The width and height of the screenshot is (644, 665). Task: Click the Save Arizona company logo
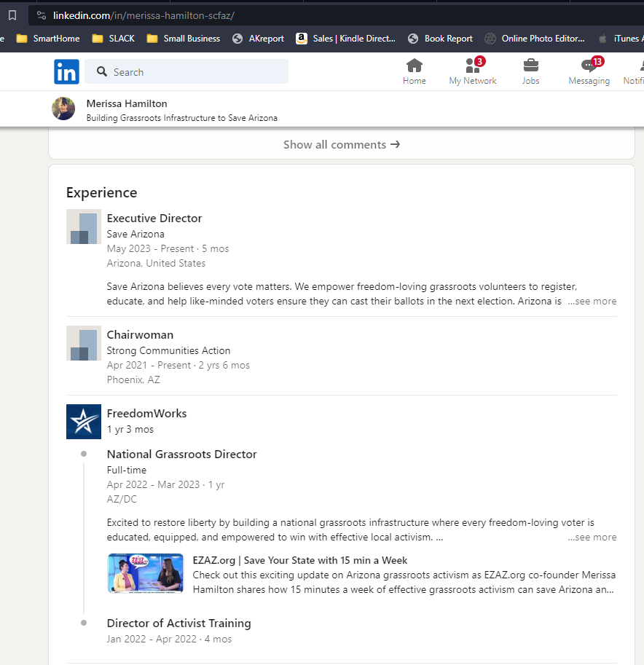(84, 227)
